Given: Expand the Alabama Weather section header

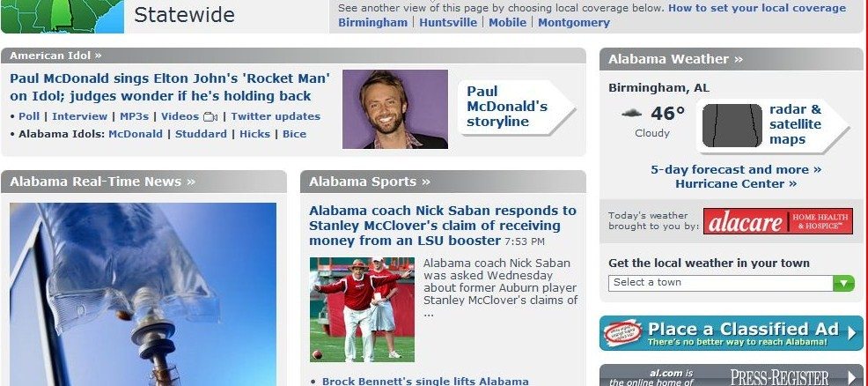Looking at the screenshot, I should [675, 59].
